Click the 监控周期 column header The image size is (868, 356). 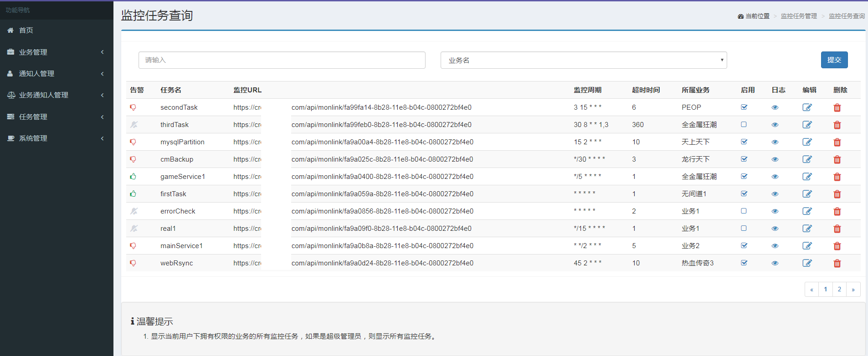(x=587, y=90)
